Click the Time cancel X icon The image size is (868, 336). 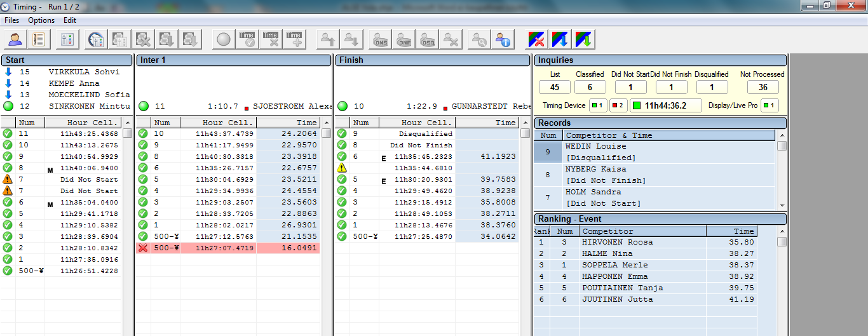pyautogui.click(x=270, y=39)
